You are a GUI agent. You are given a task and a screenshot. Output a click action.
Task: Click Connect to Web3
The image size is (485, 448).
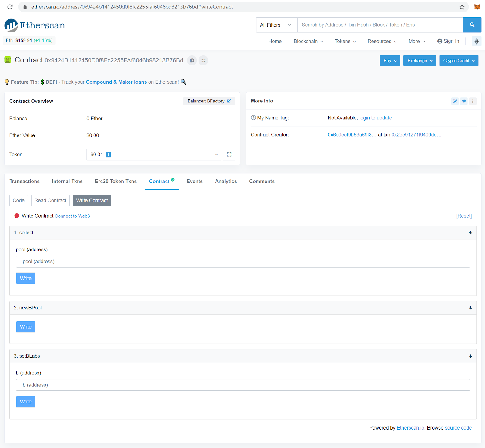[72, 216]
